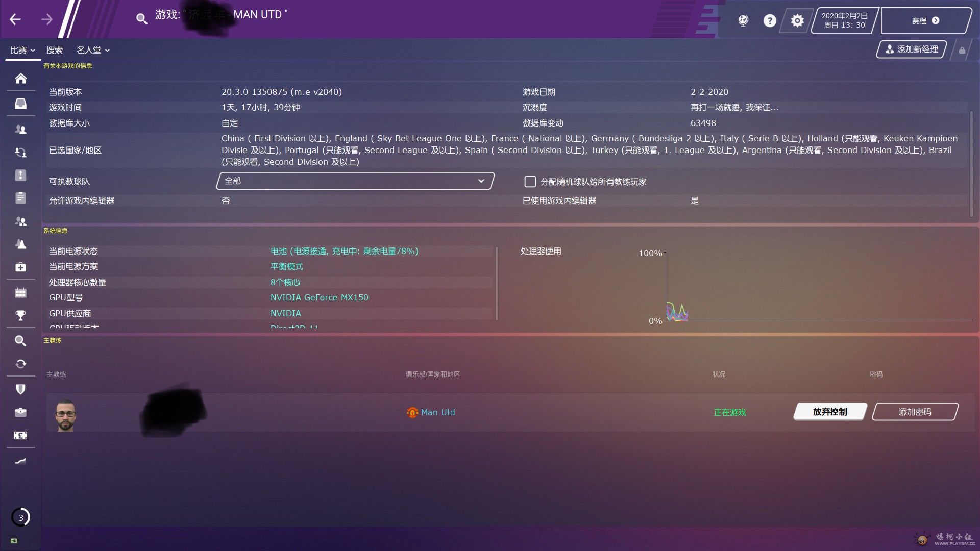Open the Club Info shield icon
This screenshot has height=551, width=980.
pos(20,389)
